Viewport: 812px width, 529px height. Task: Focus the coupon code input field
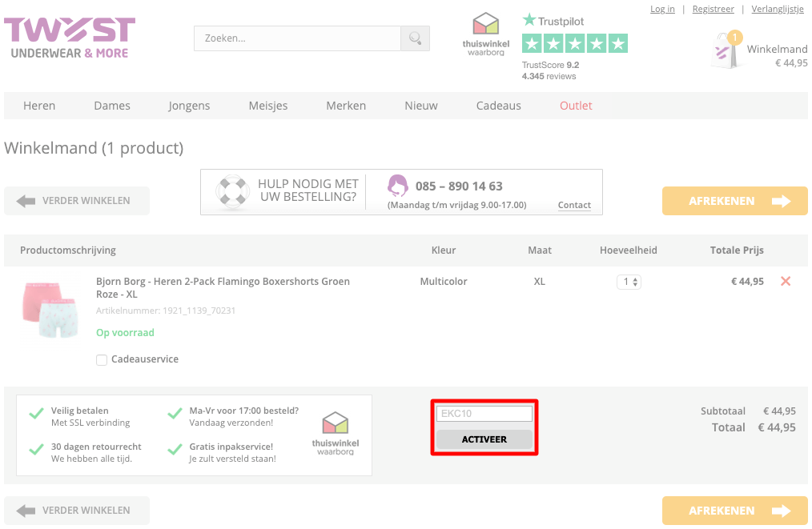tap(484, 414)
